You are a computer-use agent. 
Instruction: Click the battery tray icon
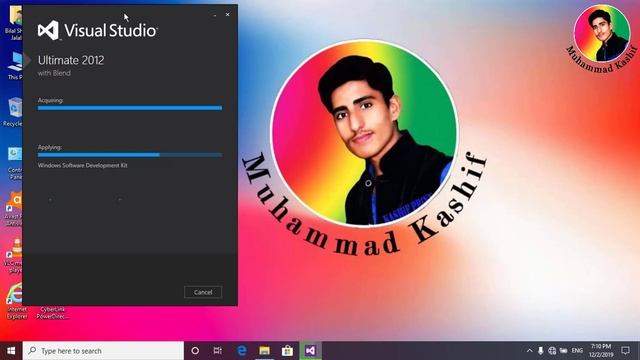pos(564,351)
